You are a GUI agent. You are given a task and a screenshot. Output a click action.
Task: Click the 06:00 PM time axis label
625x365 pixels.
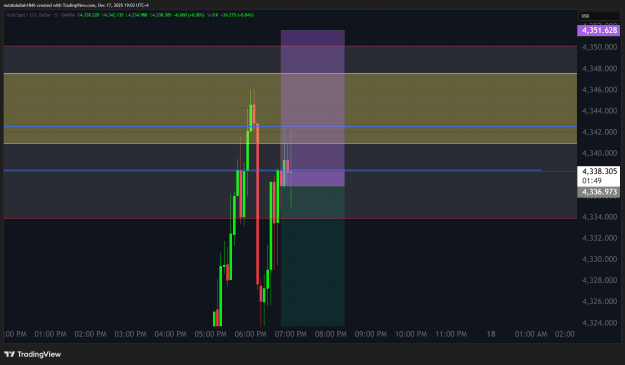click(251, 334)
